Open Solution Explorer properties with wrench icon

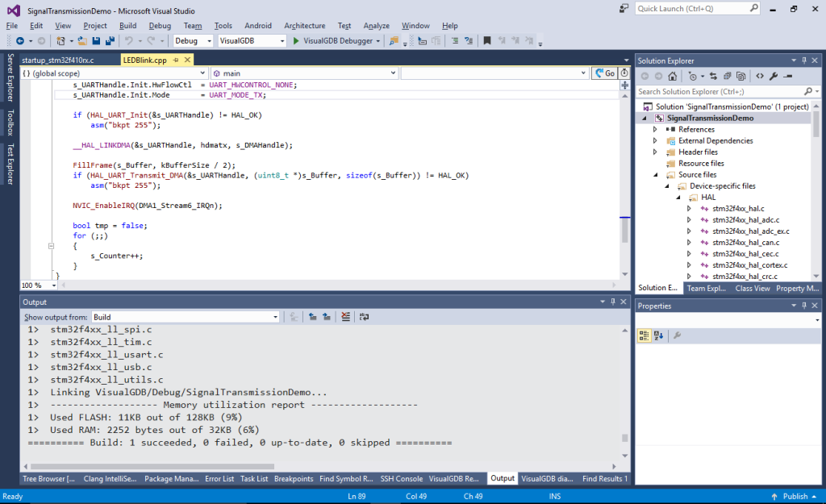(x=774, y=77)
